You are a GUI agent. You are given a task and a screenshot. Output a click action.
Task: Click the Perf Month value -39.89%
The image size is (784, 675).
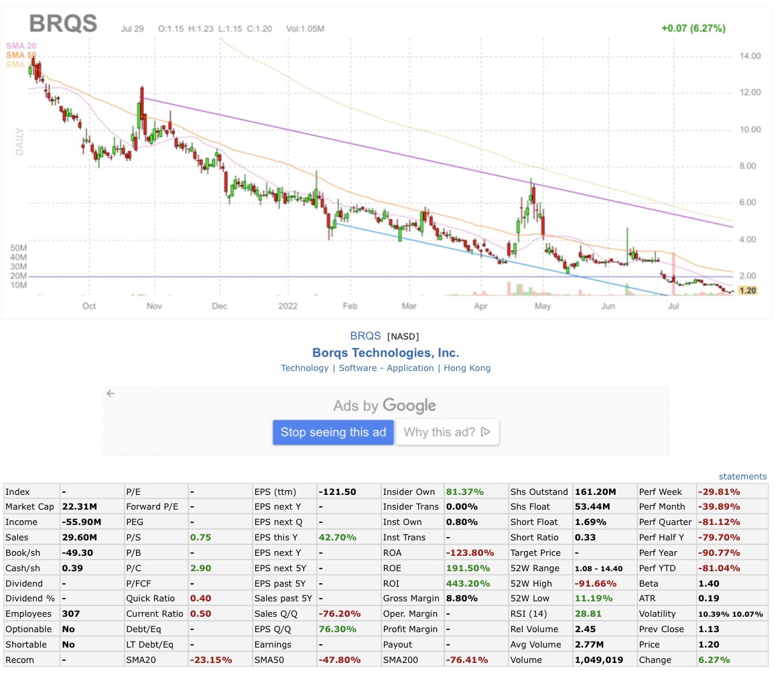click(x=720, y=507)
